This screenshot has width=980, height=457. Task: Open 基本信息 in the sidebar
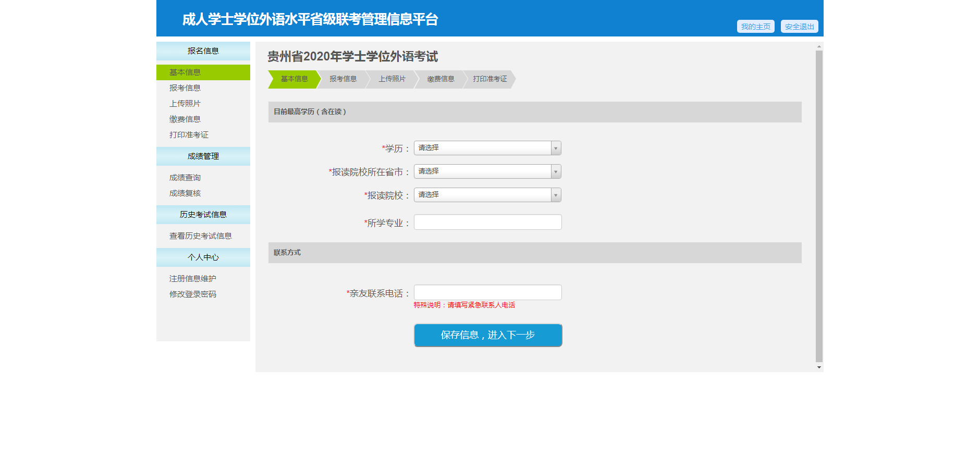point(185,72)
